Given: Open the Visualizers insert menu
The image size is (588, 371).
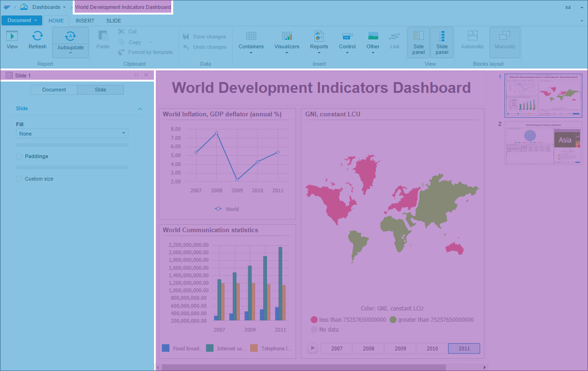Looking at the screenshot, I should coord(287,41).
